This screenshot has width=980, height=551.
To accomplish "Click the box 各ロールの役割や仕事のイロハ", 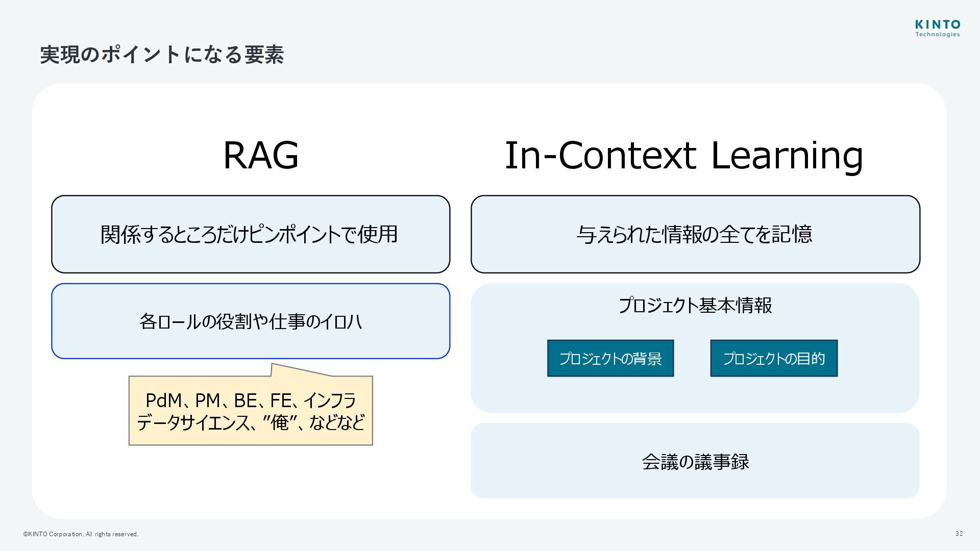I will pyautogui.click(x=251, y=321).
